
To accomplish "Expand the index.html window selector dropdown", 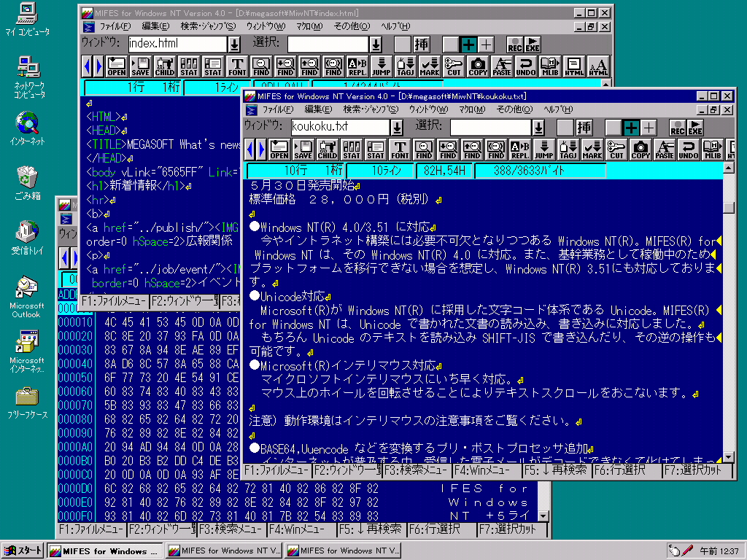I will click(234, 44).
